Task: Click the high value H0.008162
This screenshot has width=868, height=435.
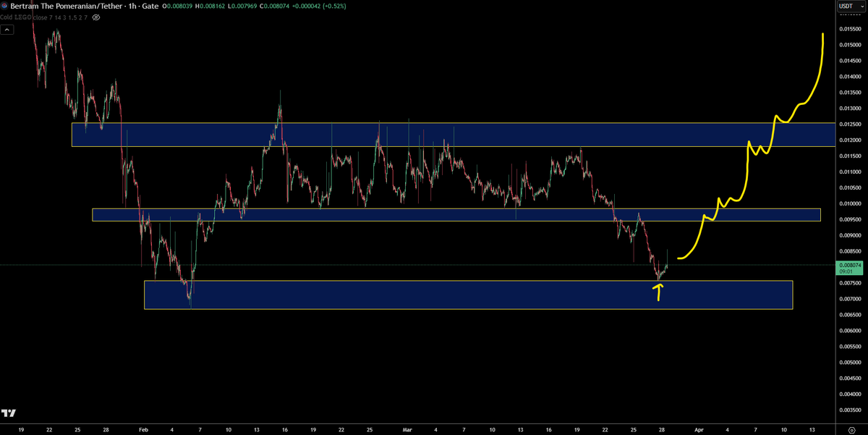Action: click(x=210, y=7)
